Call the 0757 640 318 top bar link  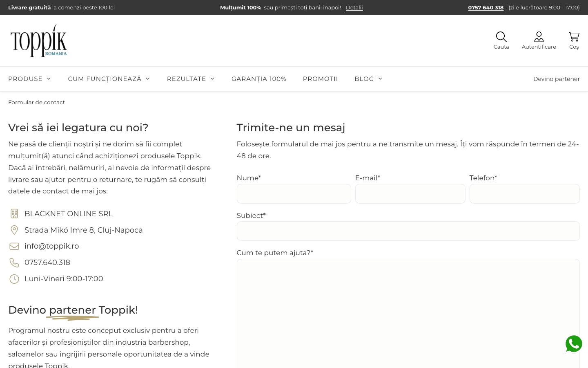[x=486, y=7]
